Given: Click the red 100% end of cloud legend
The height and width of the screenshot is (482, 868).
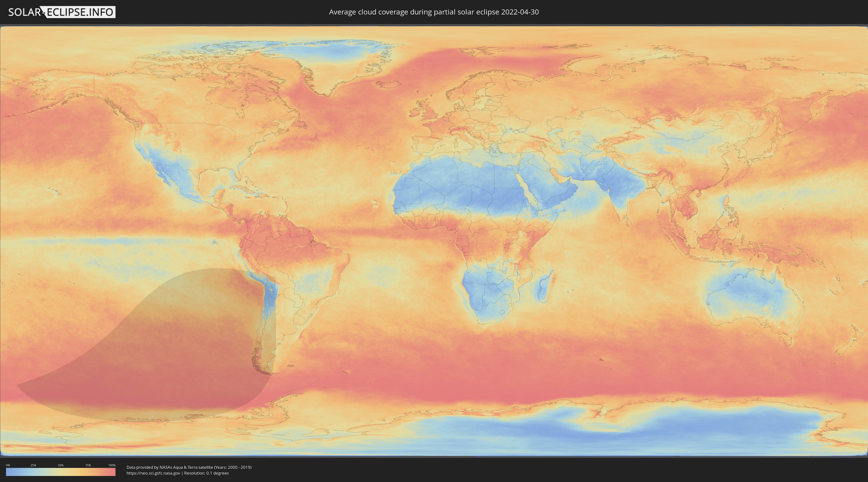Looking at the screenshot, I should point(113,472).
